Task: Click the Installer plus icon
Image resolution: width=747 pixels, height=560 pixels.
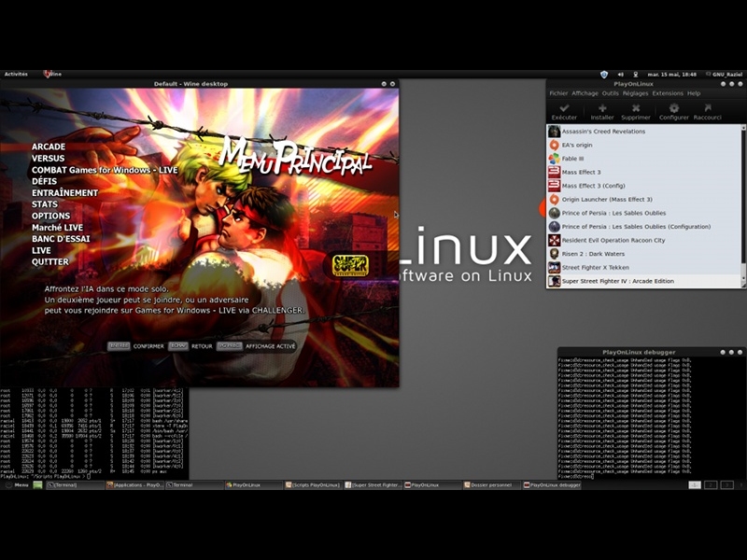Action: click(601, 109)
